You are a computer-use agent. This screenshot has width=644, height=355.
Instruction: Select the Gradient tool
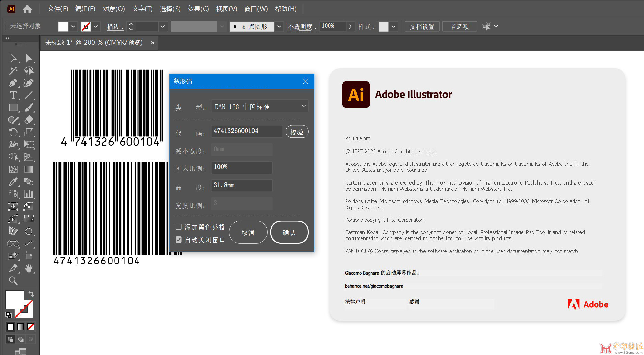click(29, 169)
